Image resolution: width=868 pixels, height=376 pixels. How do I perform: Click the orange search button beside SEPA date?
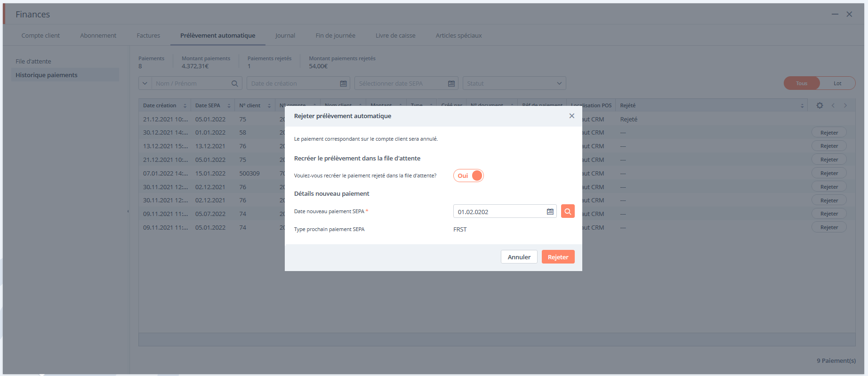click(568, 211)
